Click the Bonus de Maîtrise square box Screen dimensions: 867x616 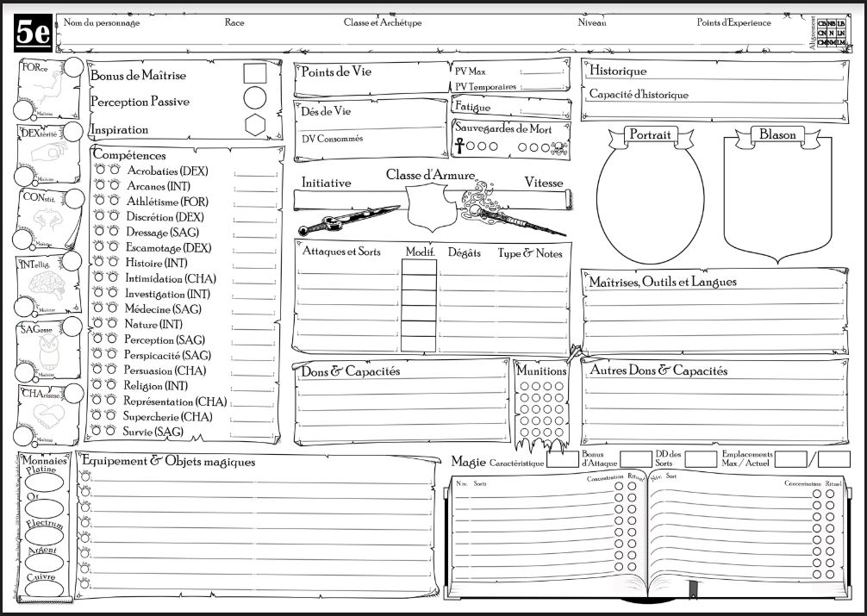pyautogui.click(x=254, y=73)
